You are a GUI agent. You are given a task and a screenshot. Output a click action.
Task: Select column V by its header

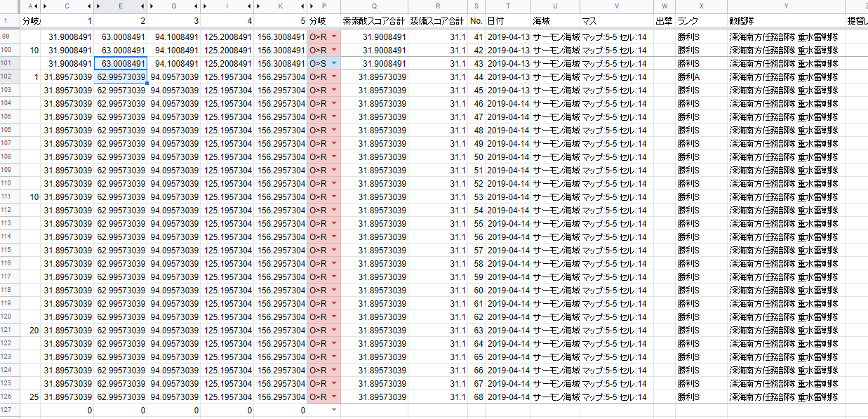point(617,6)
